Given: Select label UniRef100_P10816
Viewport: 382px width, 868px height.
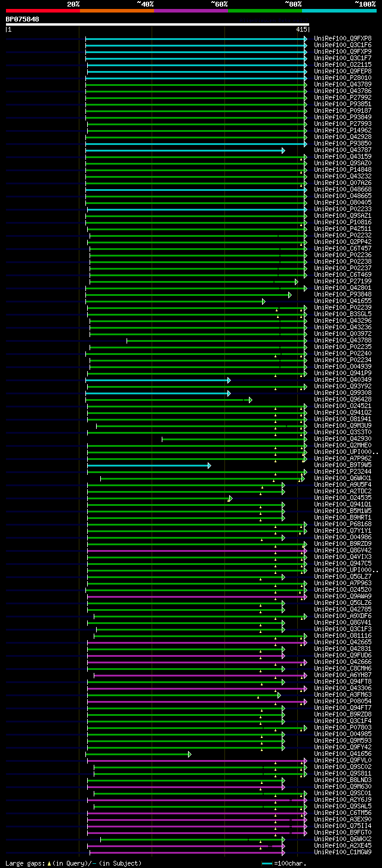Looking at the screenshot, I should pyautogui.click(x=343, y=222).
